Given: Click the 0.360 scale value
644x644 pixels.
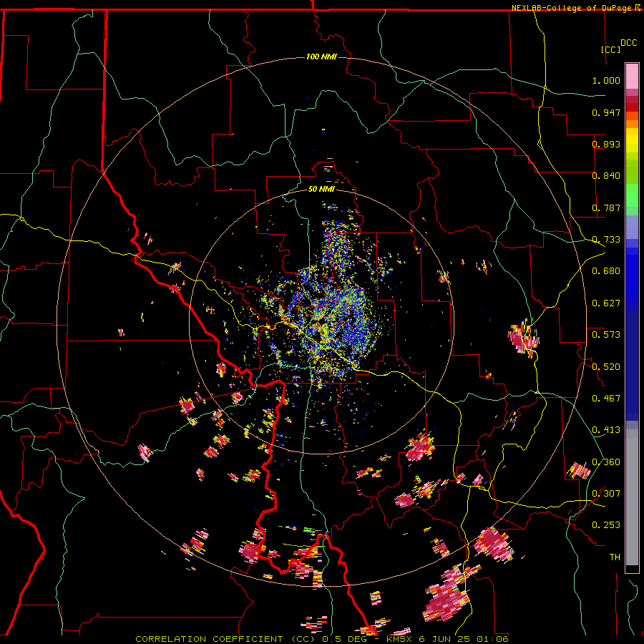Looking at the screenshot, I should (x=606, y=462).
